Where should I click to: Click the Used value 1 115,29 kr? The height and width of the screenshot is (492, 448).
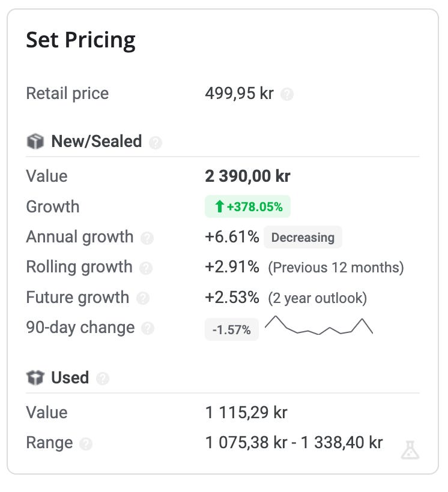pos(246,413)
